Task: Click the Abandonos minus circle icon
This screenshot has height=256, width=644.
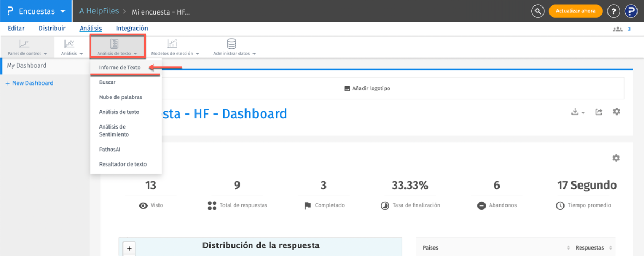Action: point(482,205)
